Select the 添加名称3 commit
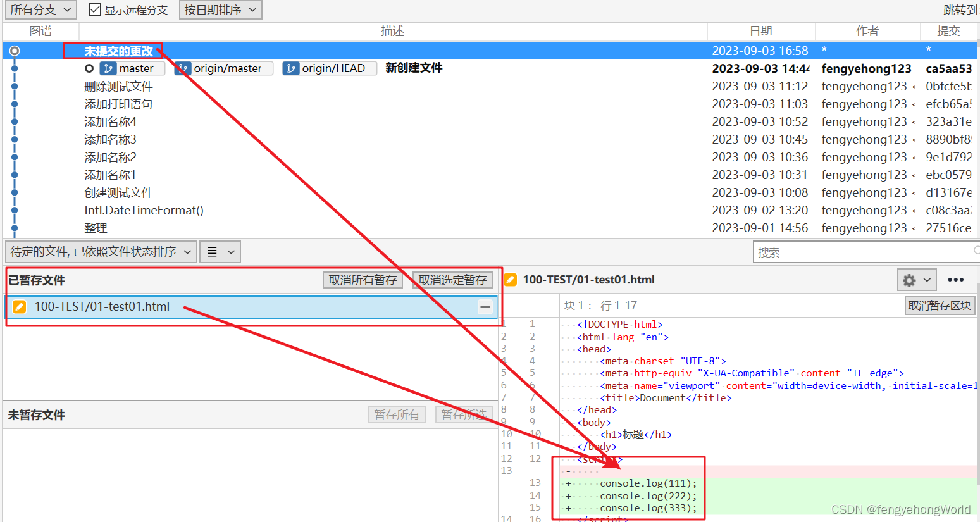The image size is (980, 522). pos(111,139)
